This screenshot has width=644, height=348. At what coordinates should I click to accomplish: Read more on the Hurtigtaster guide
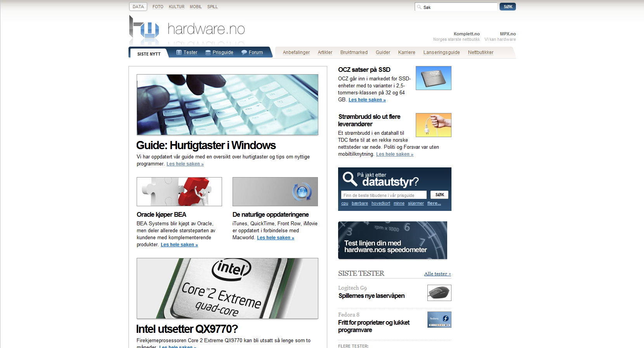(x=185, y=164)
